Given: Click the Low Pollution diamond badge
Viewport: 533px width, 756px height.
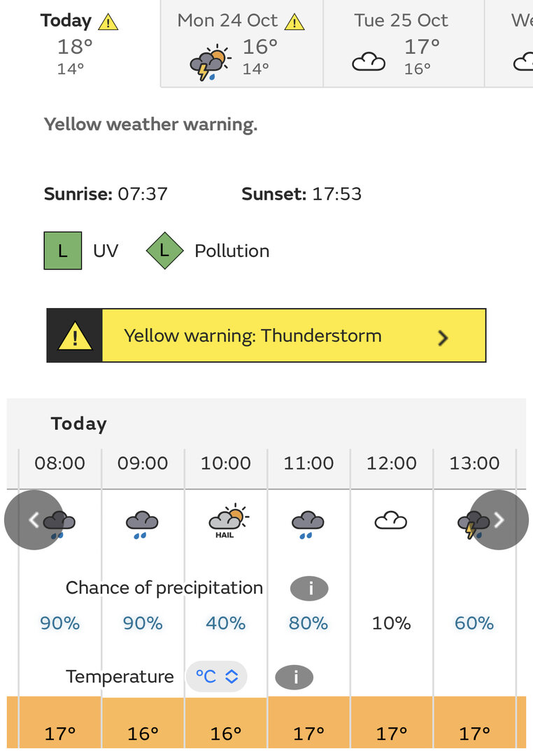Looking at the screenshot, I should tap(165, 251).
